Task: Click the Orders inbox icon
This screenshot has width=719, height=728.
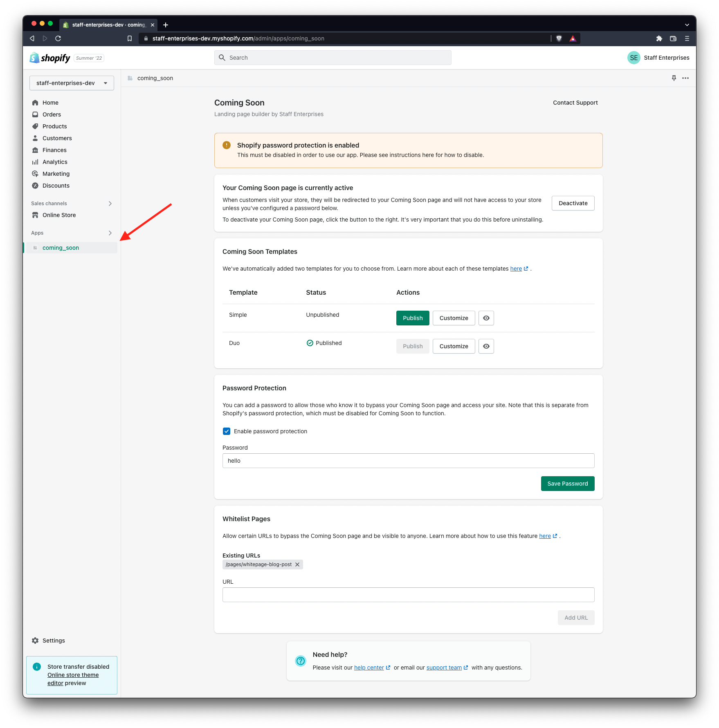Action: coord(35,114)
